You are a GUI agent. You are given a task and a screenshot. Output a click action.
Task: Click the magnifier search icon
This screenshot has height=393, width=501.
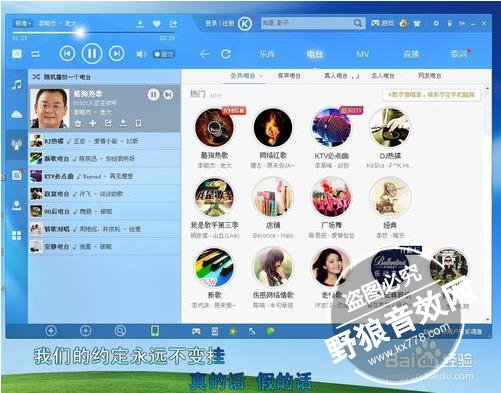[x=358, y=23]
